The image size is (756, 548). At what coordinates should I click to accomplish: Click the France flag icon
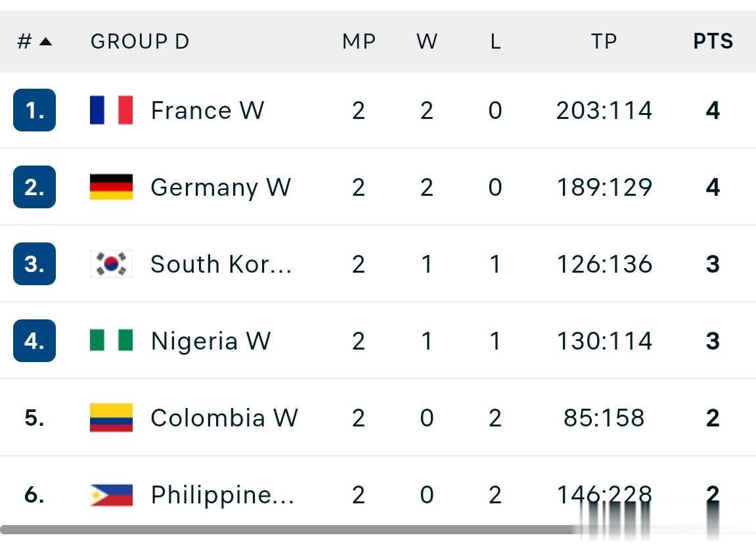111,110
